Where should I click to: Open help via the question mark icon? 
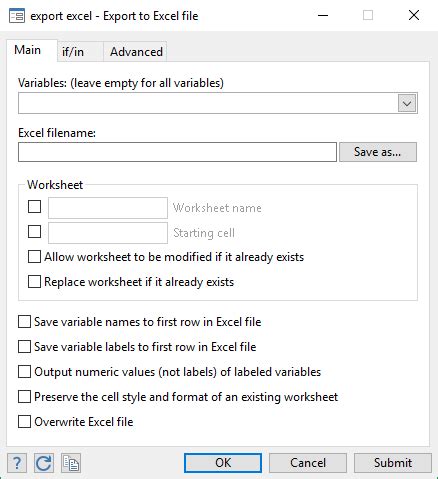click(17, 463)
